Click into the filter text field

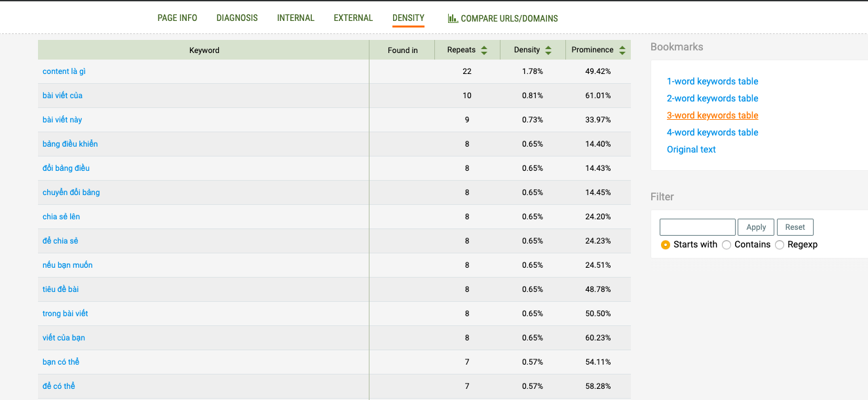(x=697, y=227)
